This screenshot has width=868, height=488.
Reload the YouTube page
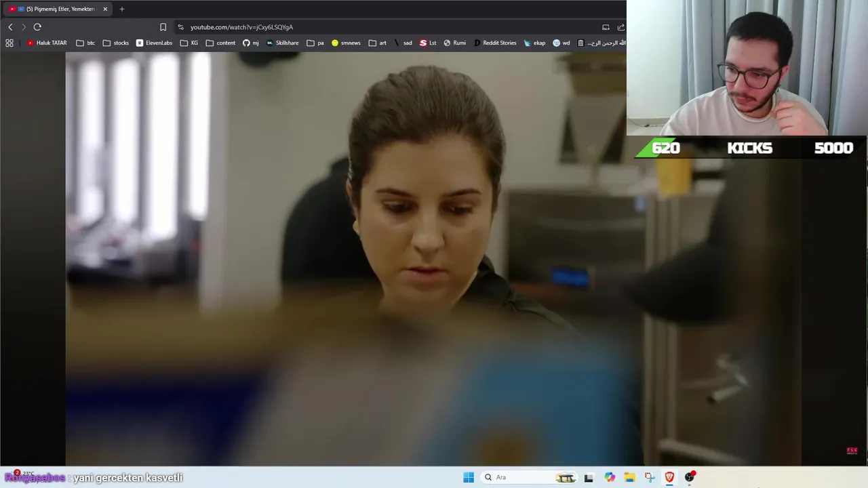click(37, 27)
